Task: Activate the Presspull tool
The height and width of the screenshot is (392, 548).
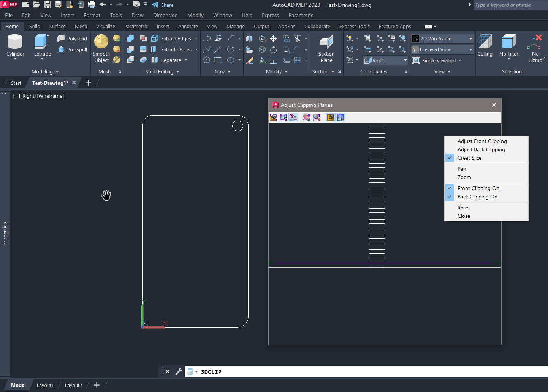Action: pos(76,49)
